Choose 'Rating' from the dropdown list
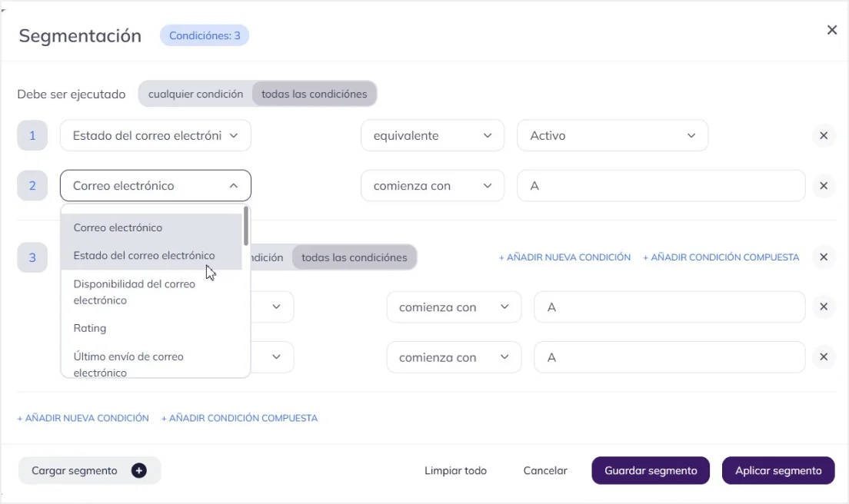This screenshot has width=849, height=504. pyautogui.click(x=90, y=328)
